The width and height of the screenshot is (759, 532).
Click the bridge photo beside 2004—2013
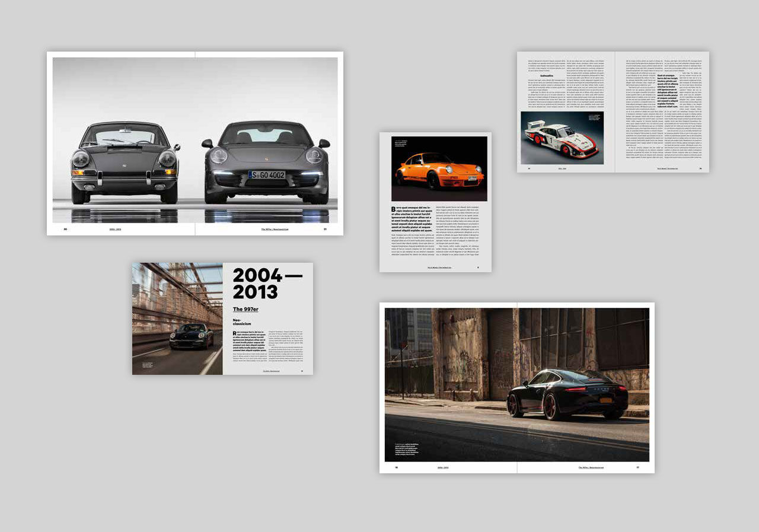tap(177, 318)
